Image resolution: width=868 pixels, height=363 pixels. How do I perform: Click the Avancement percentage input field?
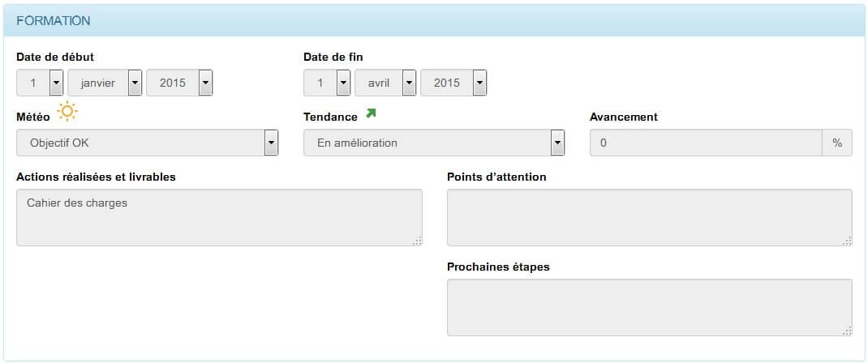coord(707,143)
